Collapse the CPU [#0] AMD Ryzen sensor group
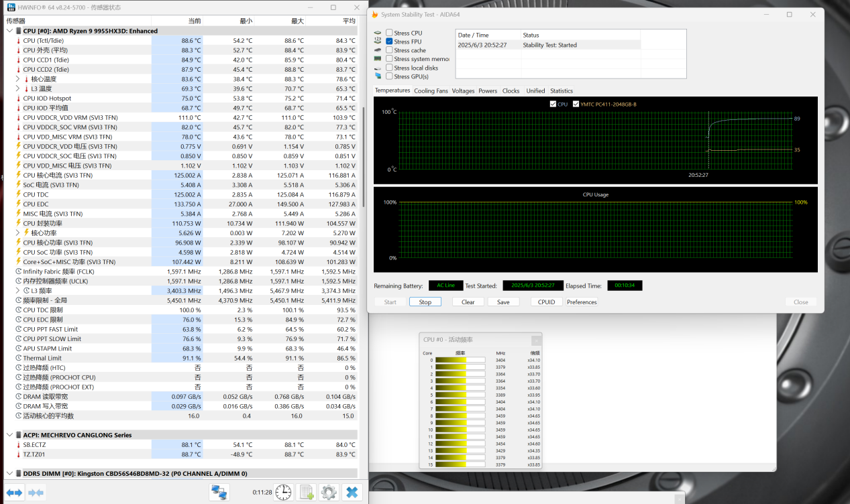Screen dimensions: 850x504 coord(9,31)
